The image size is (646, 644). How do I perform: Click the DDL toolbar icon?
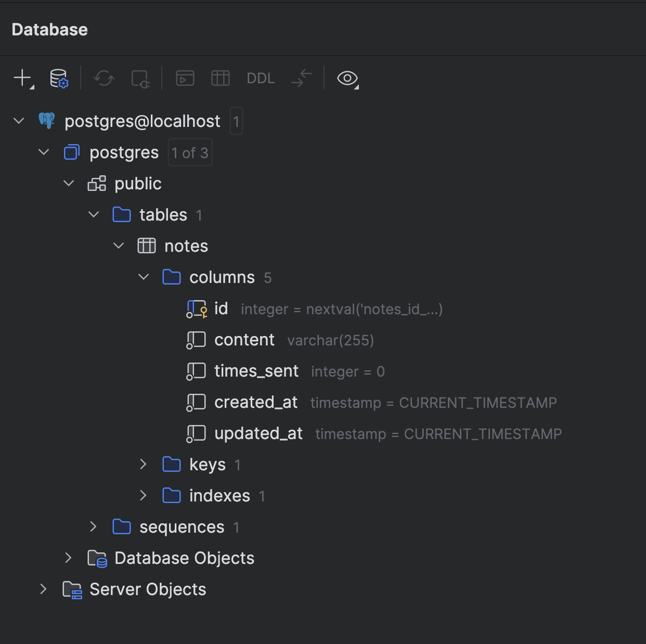coord(260,78)
